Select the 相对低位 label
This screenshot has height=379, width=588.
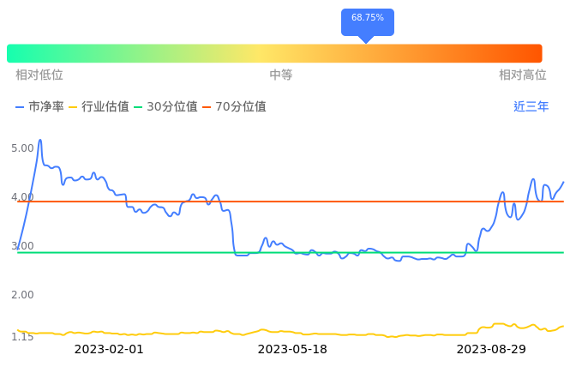coord(39,75)
